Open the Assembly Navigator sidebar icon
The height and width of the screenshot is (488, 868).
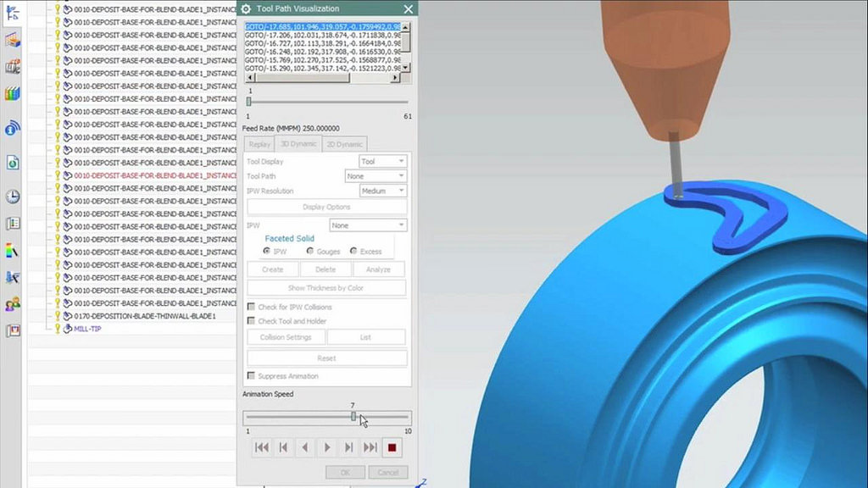click(12, 67)
